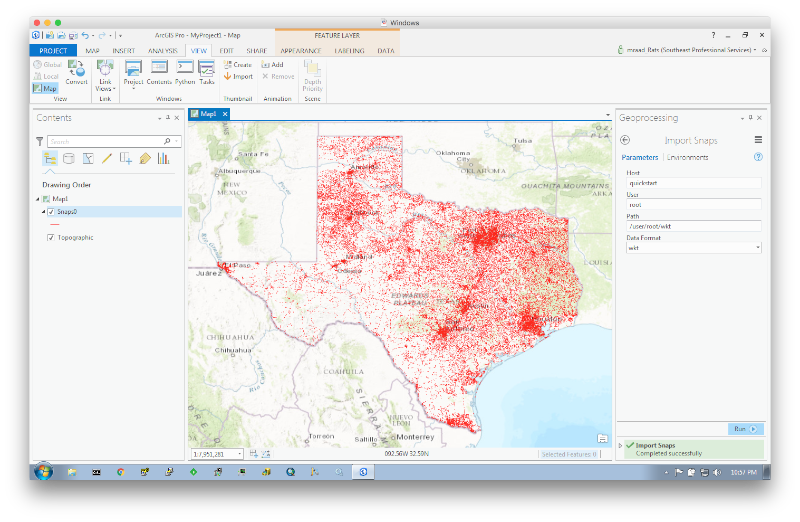Select the Global view mode

coord(47,65)
